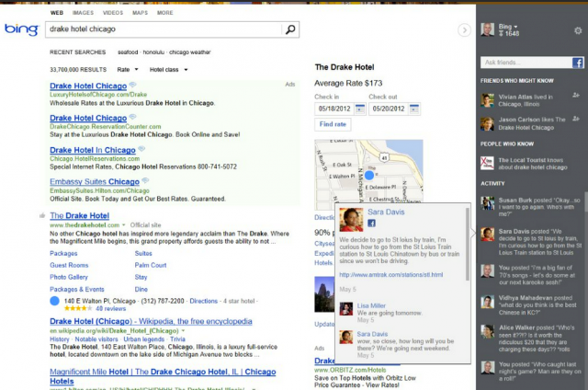Click blue hotel marker on the map

[x=369, y=175]
